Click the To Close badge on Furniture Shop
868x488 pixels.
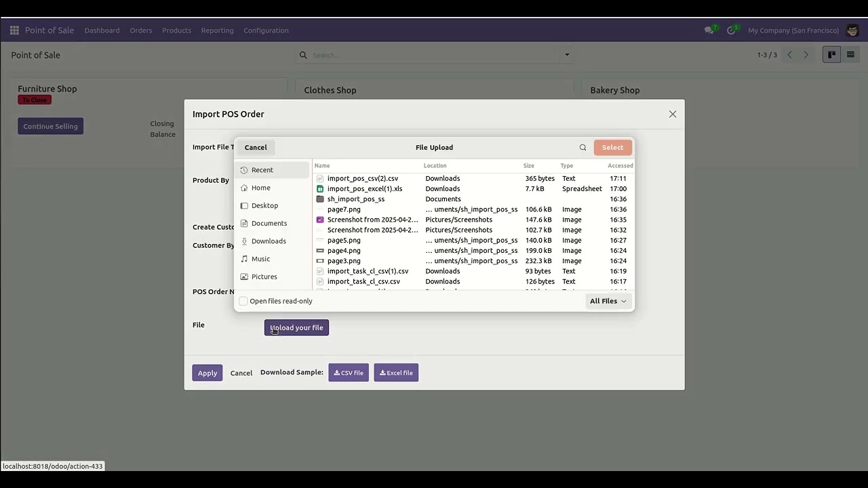35,100
